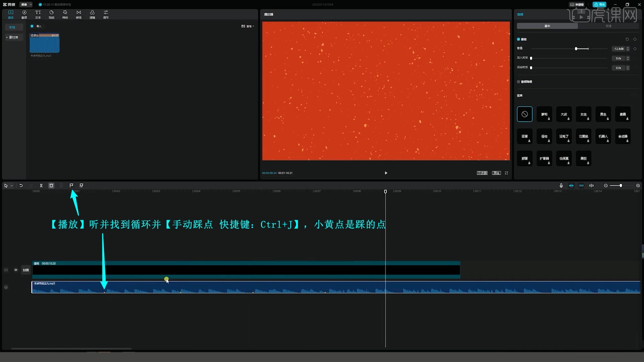Screen dimensions: 644x362
Task: Step the fade-in duration stepper
Action: point(628,58)
